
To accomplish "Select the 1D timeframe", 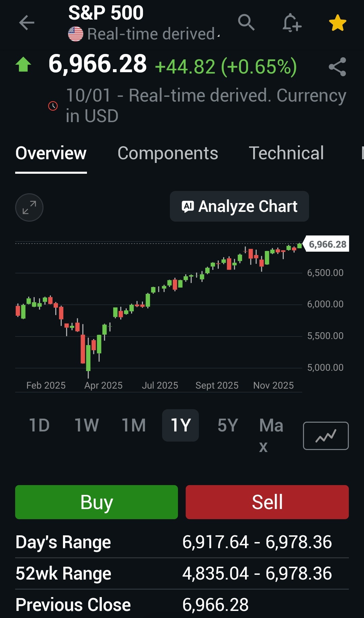I will coord(39,425).
